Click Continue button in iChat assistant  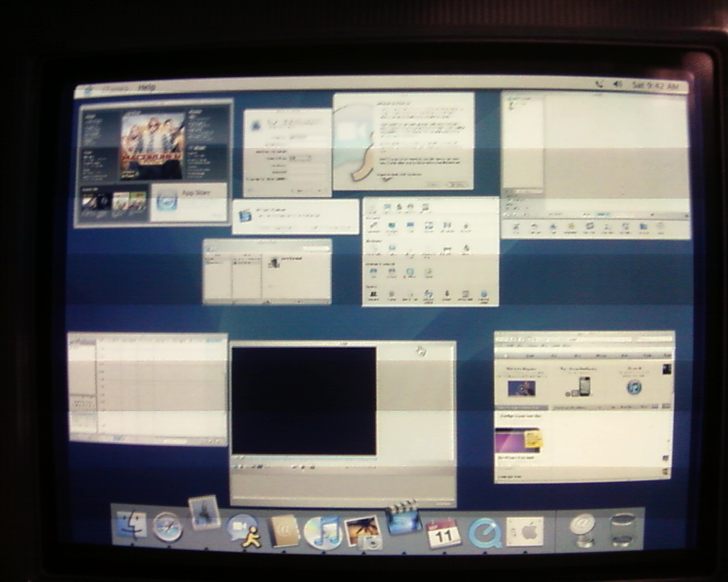click(x=457, y=185)
